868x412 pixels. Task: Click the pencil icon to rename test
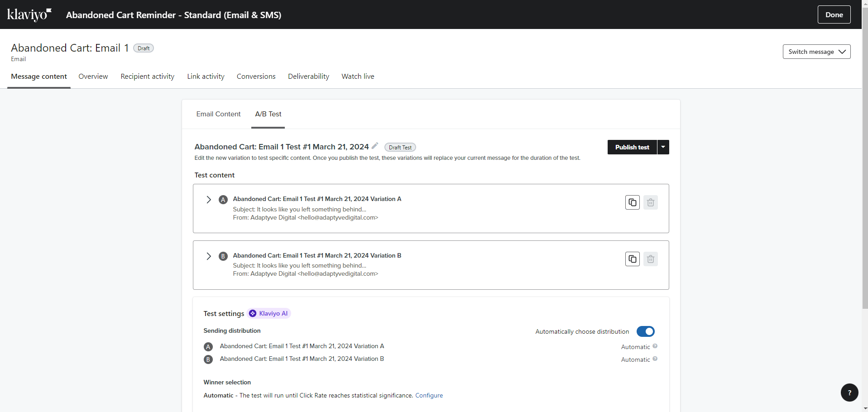pos(374,146)
